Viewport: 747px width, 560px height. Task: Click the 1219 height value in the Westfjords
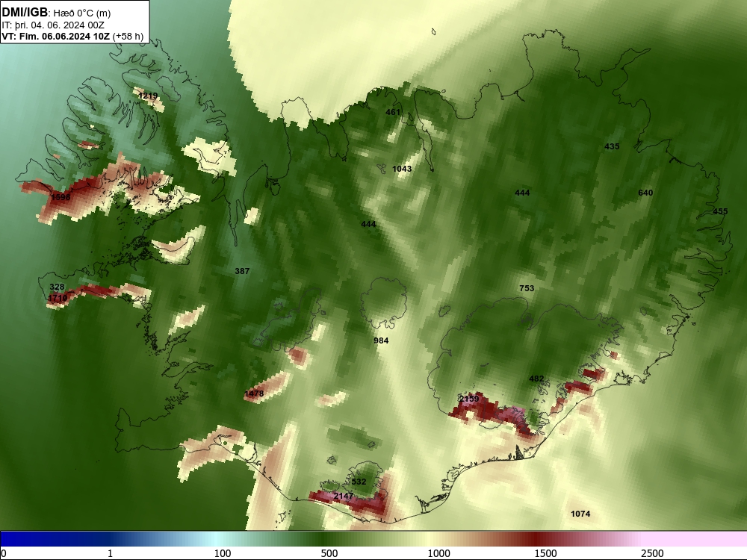(148, 96)
